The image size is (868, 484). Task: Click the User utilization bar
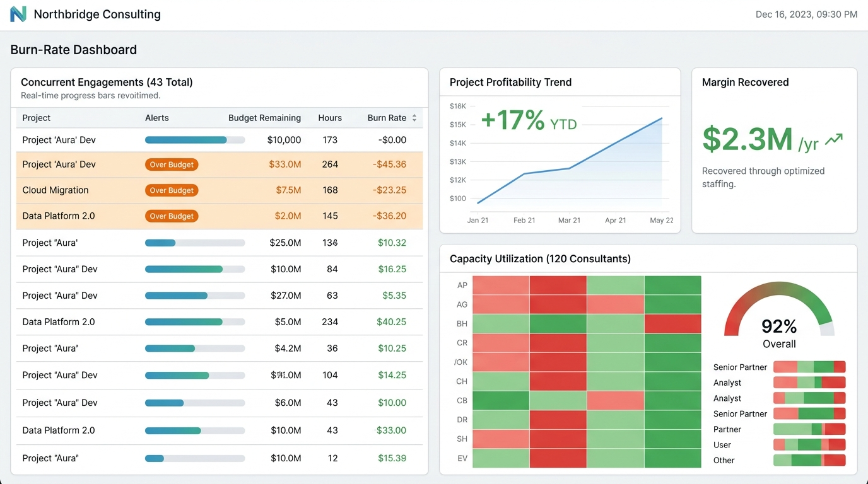coord(809,445)
